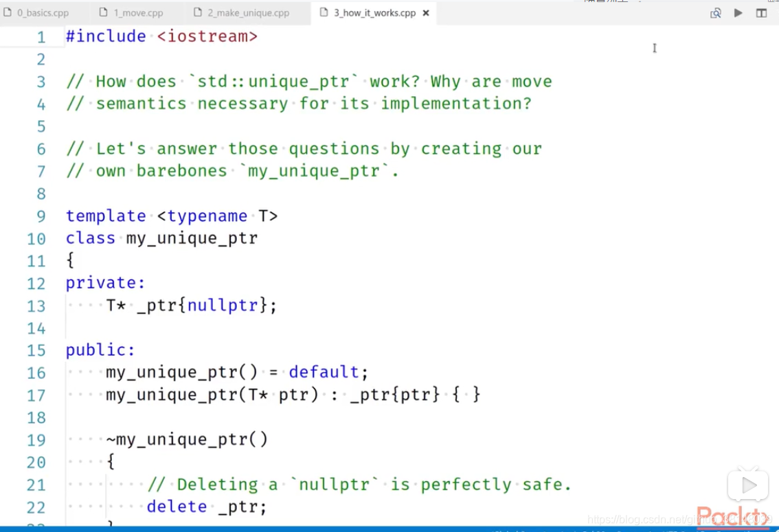Click the find-in-file search icon
This screenshot has width=779, height=532.
[x=715, y=13]
